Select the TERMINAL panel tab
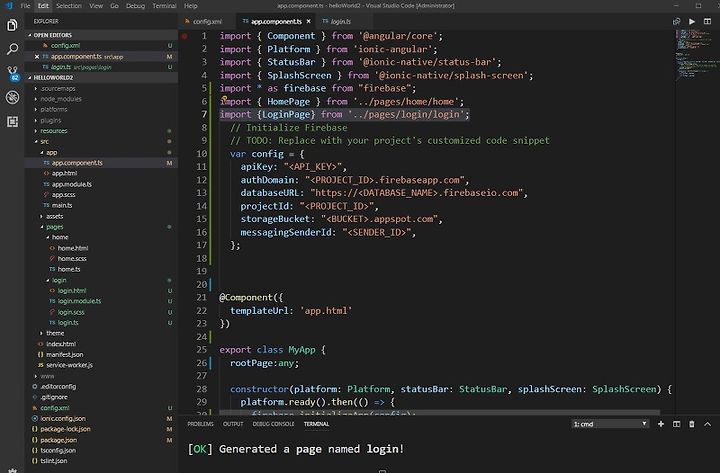The width and height of the screenshot is (720, 473). point(316,424)
